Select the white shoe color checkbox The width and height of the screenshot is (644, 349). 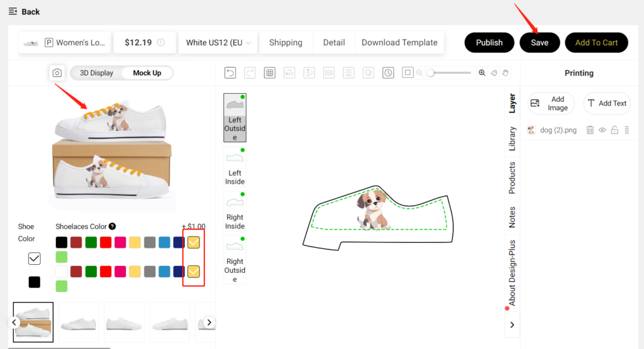[35, 258]
